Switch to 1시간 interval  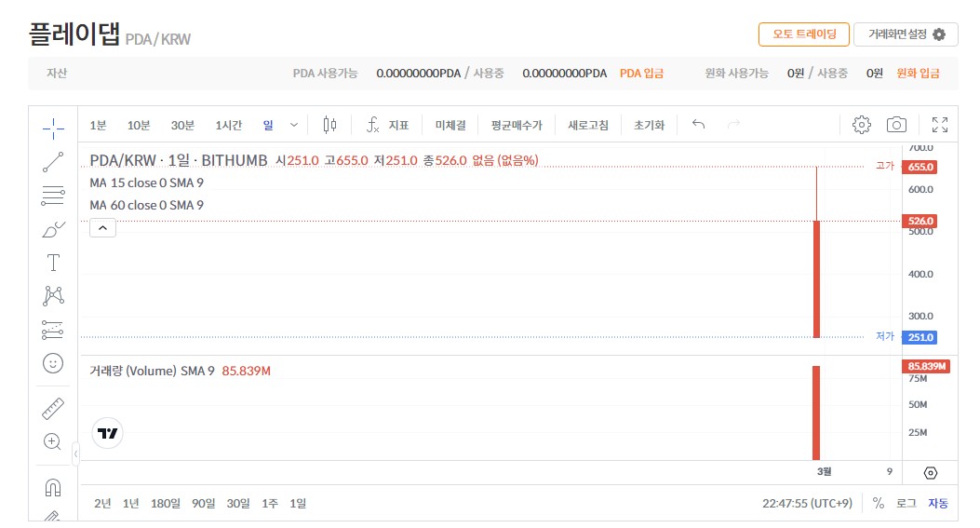coord(228,125)
